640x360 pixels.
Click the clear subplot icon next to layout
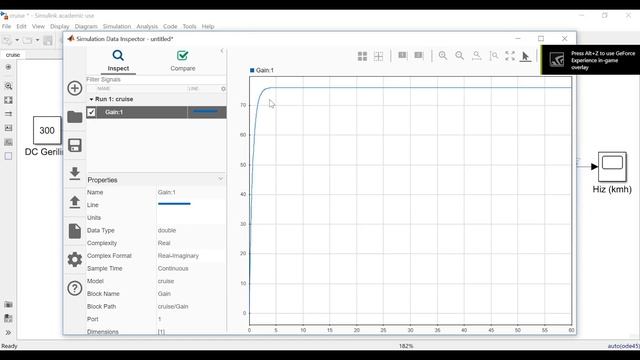click(378, 56)
